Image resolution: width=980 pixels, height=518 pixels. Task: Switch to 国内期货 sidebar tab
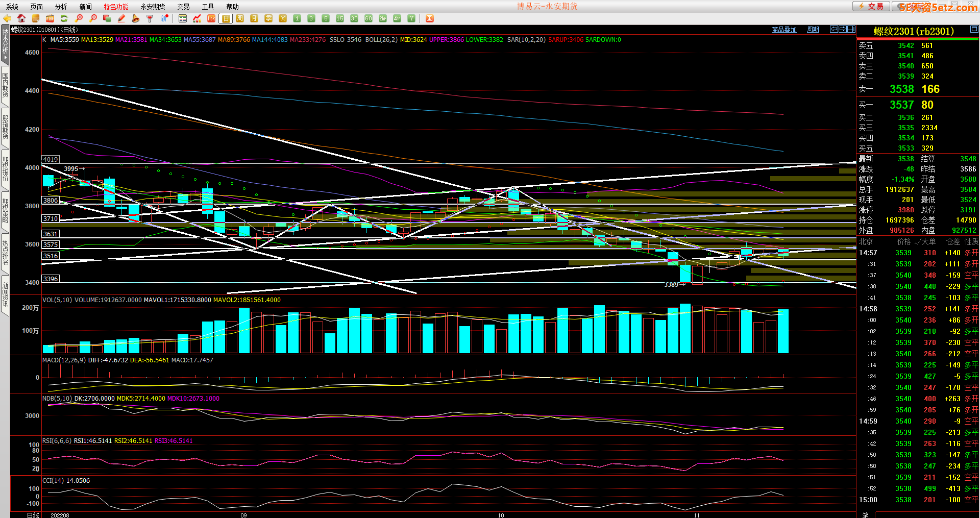point(5,85)
